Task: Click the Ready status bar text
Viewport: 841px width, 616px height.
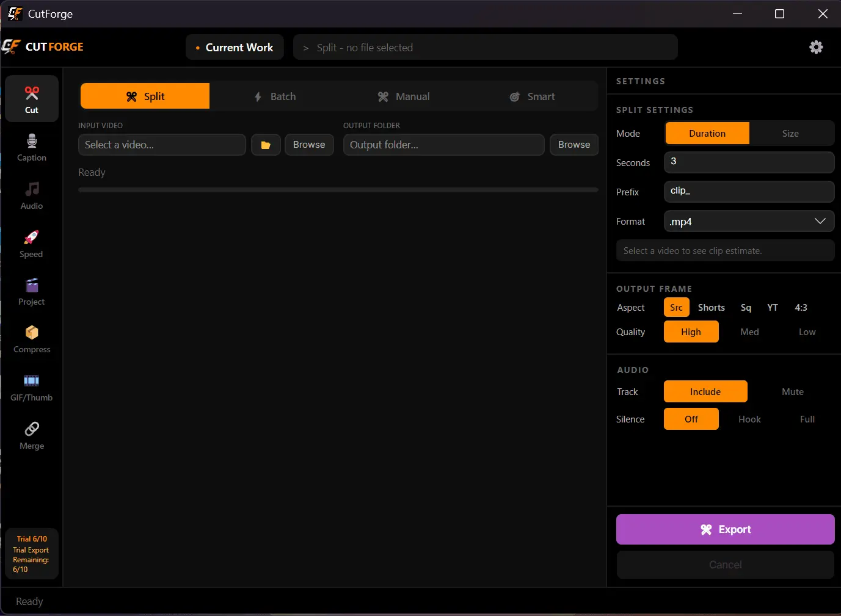Action: pos(29,601)
